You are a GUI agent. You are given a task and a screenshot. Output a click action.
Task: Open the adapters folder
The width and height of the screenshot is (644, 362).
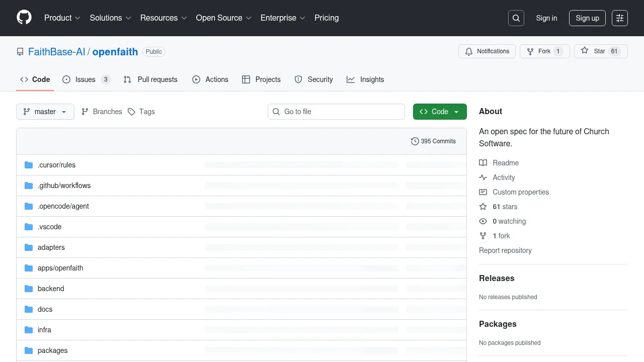click(x=51, y=247)
